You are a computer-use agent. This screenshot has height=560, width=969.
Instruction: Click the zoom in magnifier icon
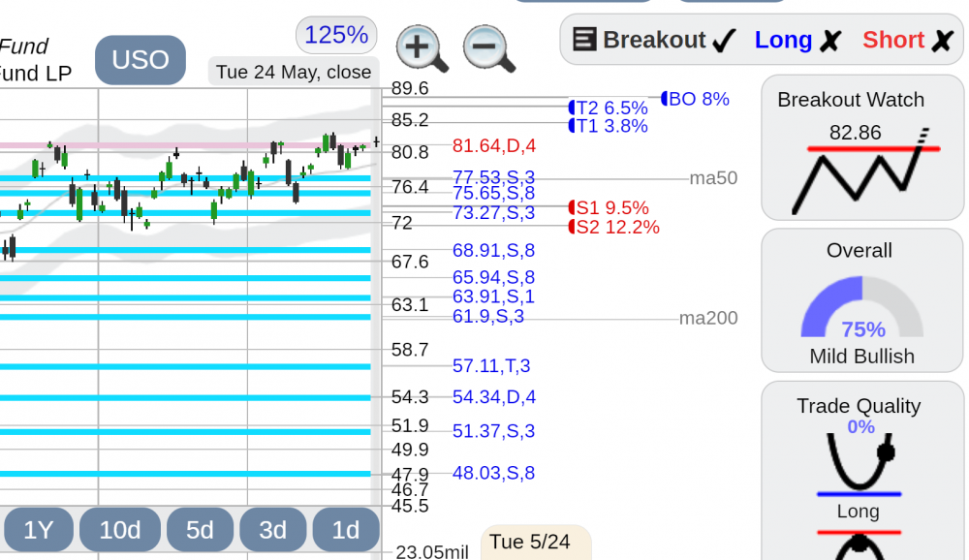click(422, 48)
